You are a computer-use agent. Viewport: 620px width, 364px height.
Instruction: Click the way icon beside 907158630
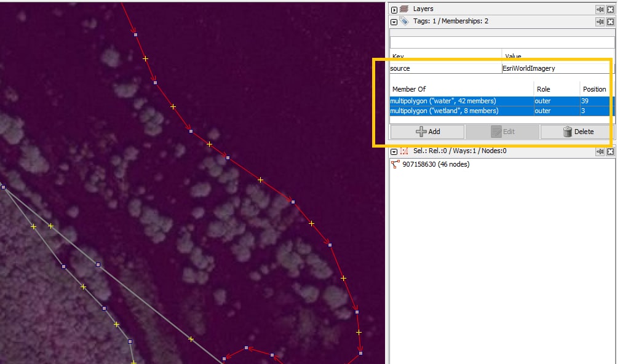[395, 164]
